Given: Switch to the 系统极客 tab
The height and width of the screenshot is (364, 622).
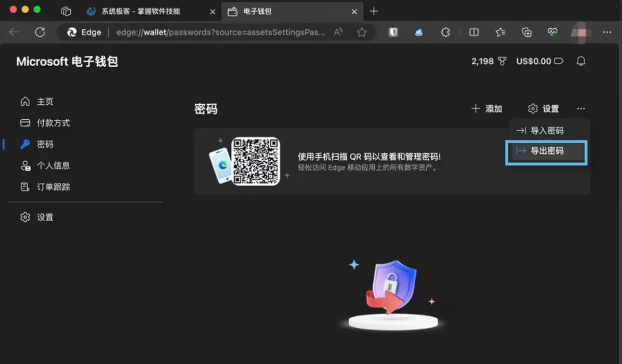Looking at the screenshot, I should point(141,11).
